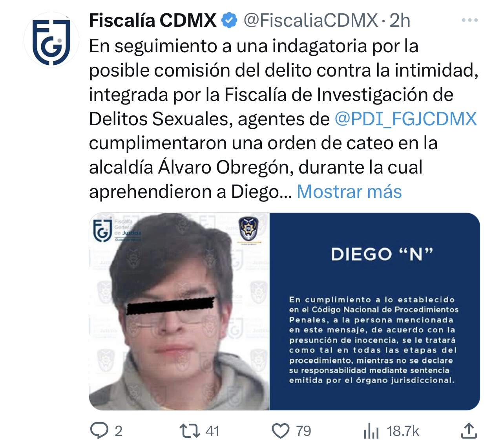The height and width of the screenshot is (448, 504).
Task: Open the Fiscalía CDMX display name
Action: 153,20
